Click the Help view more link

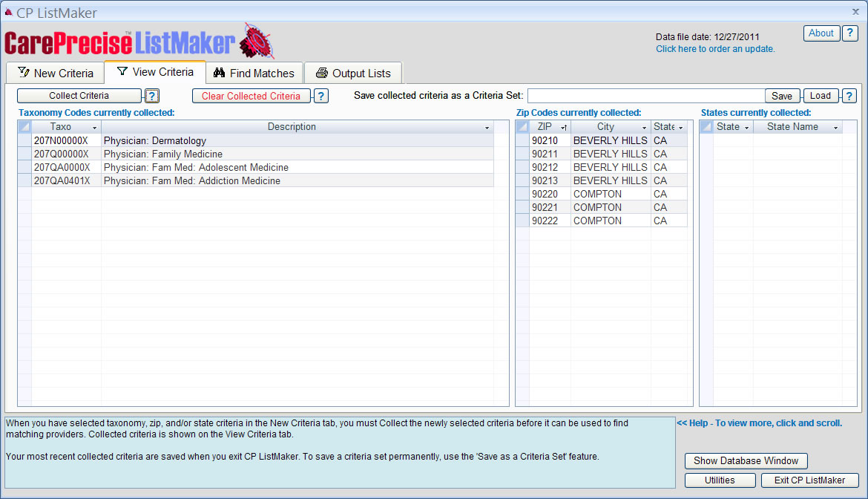click(x=760, y=423)
